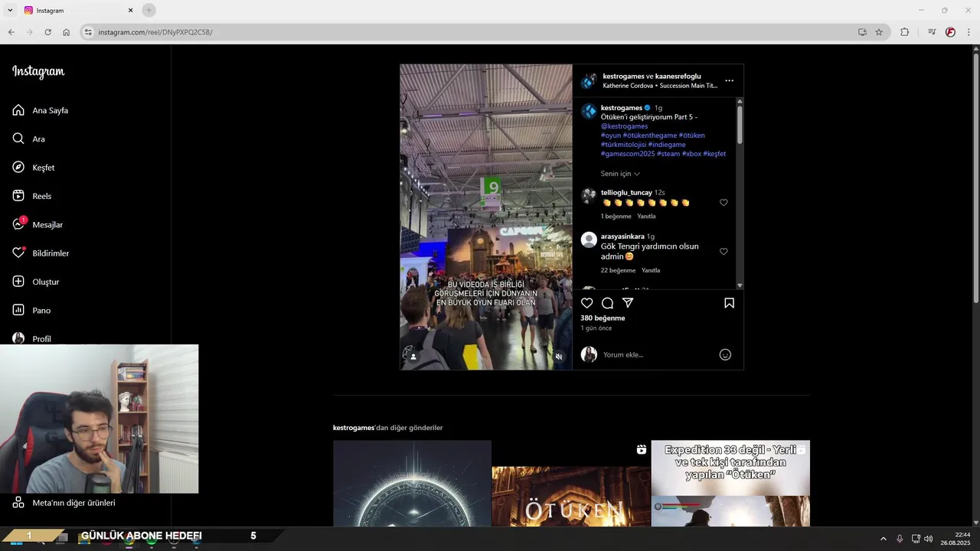Open the Ara search icon
This screenshot has width=980, height=551.
click(x=18, y=139)
